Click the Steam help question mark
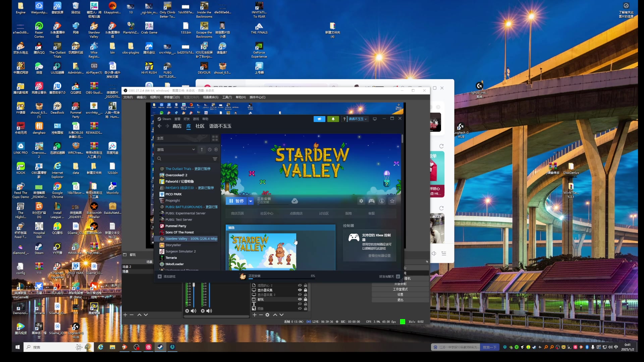Image resolution: width=644 pixels, height=362 pixels. (x=344, y=119)
